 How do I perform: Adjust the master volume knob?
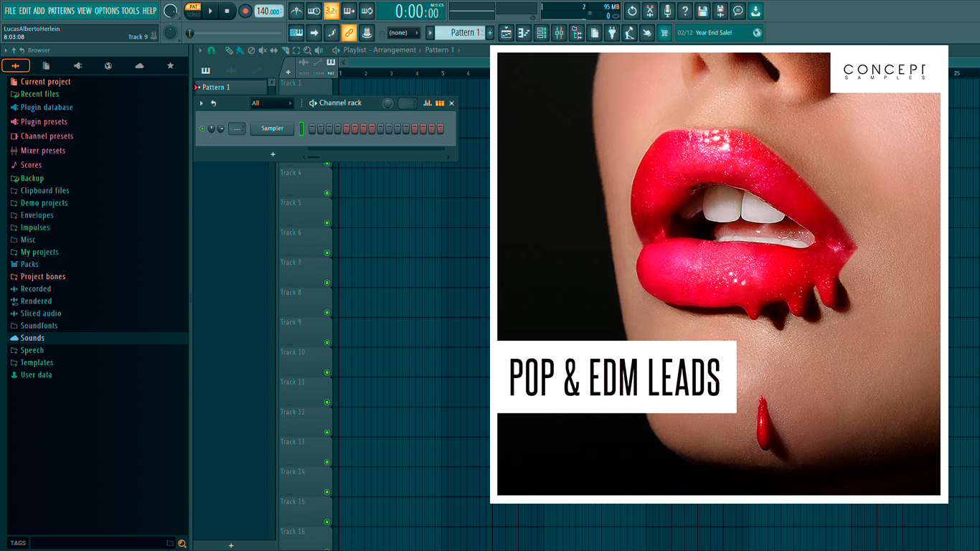tap(170, 11)
